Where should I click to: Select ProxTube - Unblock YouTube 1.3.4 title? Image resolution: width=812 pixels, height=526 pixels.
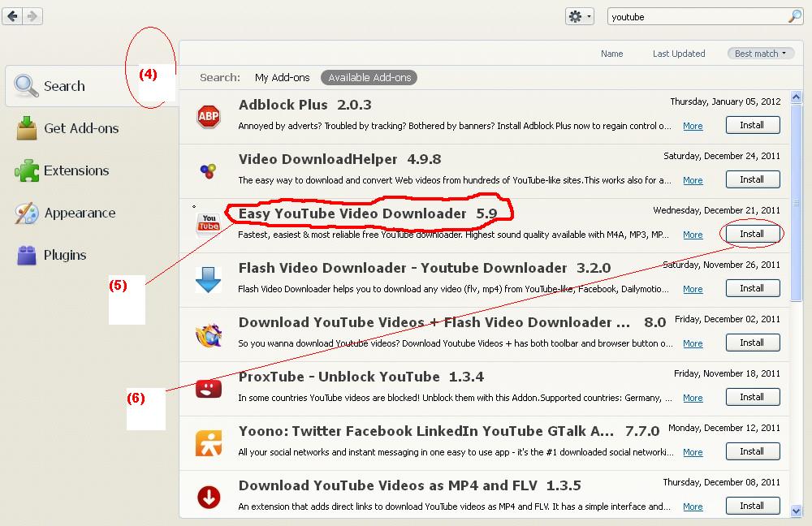pyautogui.click(x=361, y=377)
